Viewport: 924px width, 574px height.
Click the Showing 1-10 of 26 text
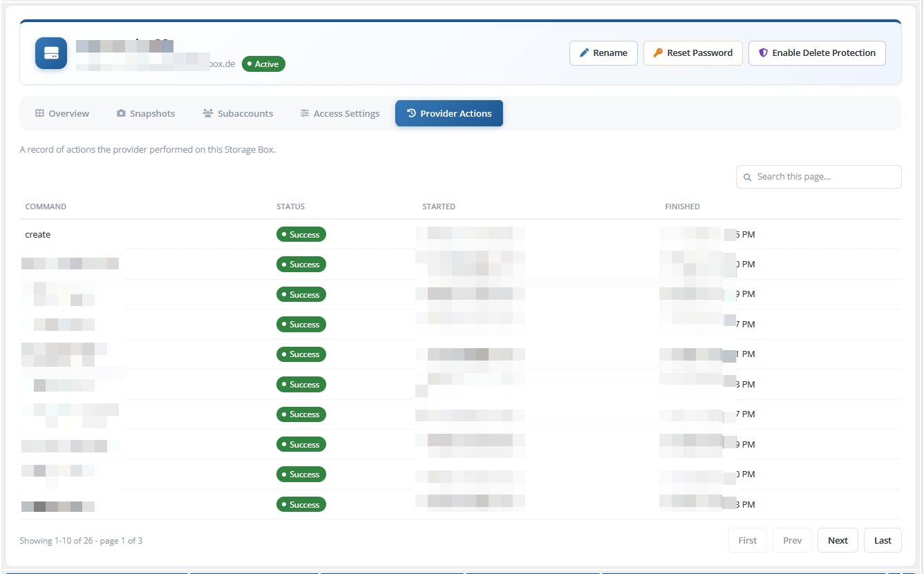click(x=81, y=540)
